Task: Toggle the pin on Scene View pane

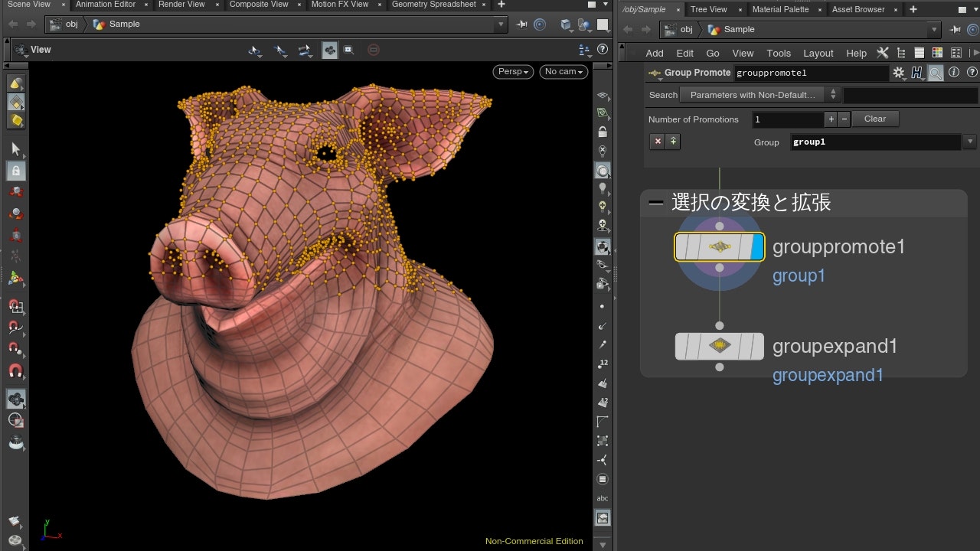Action: point(521,24)
